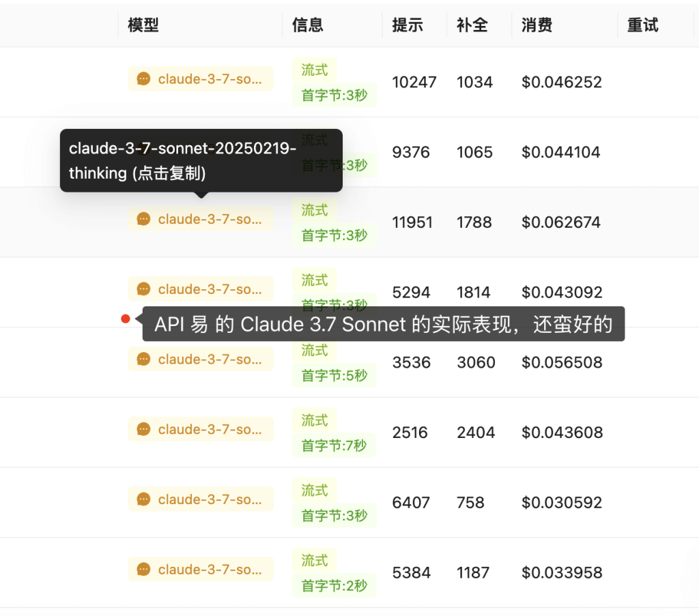Screen dimensions: 699x616
Task: Click the claude-3-7-so... label in the 11951-prompt row
Action: click(x=210, y=219)
